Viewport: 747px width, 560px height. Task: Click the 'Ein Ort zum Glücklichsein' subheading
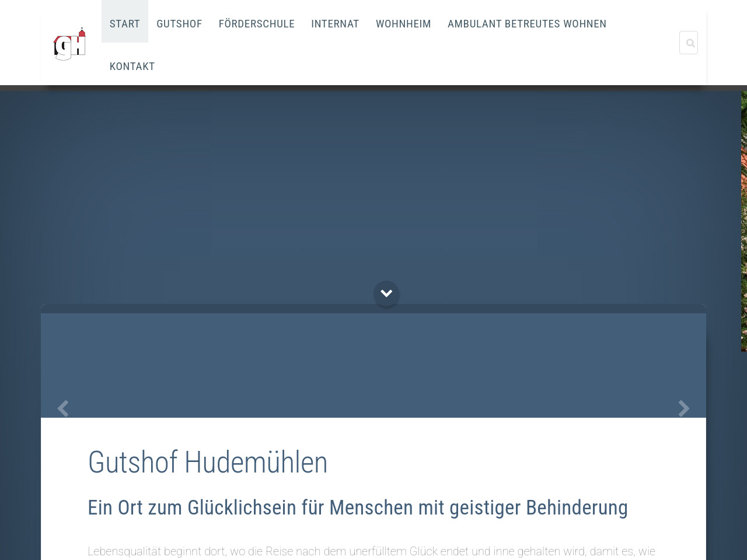pyautogui.click(x=357, y=508)
